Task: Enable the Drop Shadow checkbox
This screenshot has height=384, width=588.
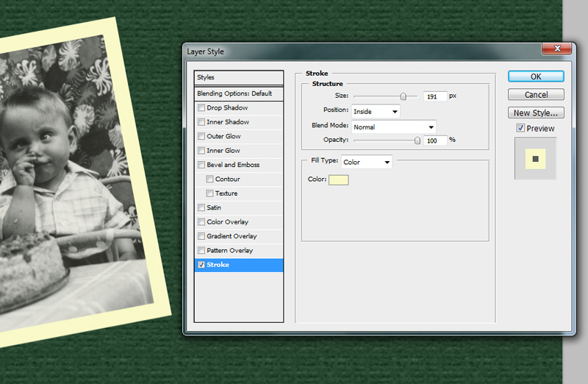Action: pos(201,108)
